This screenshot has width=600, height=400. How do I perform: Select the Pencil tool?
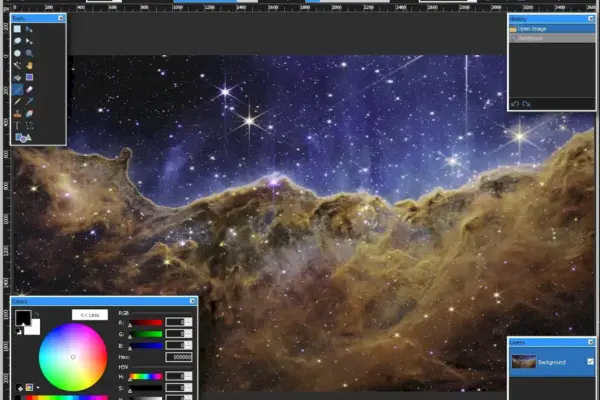click(x=17, y=102)
